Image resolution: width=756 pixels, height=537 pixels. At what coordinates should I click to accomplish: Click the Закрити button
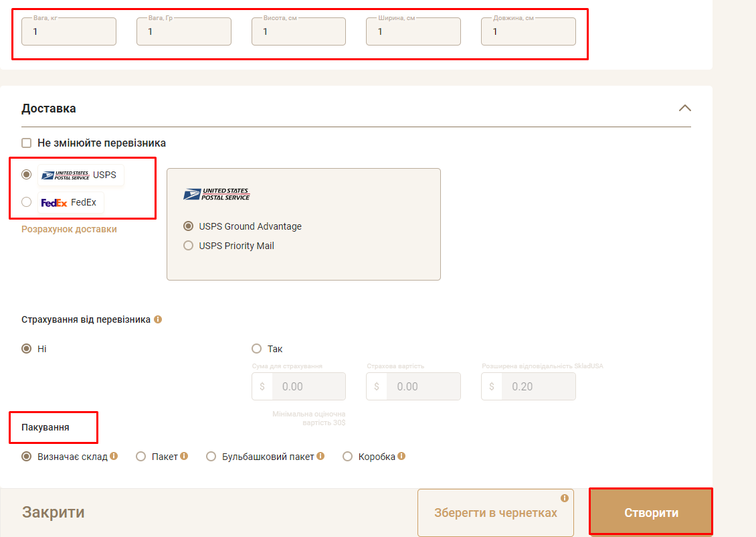pyautogui.click(x=54, y=512)
